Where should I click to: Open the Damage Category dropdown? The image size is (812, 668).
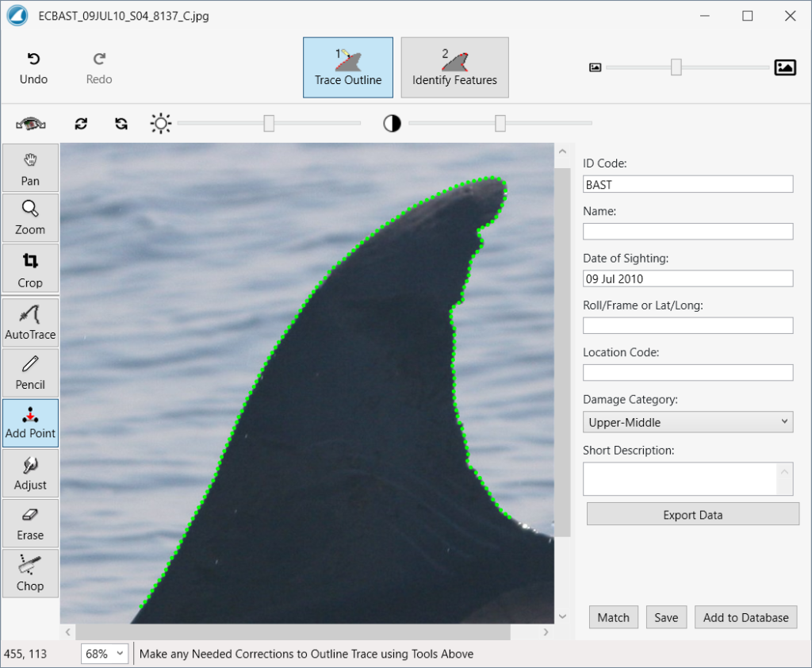coord(688,422)
